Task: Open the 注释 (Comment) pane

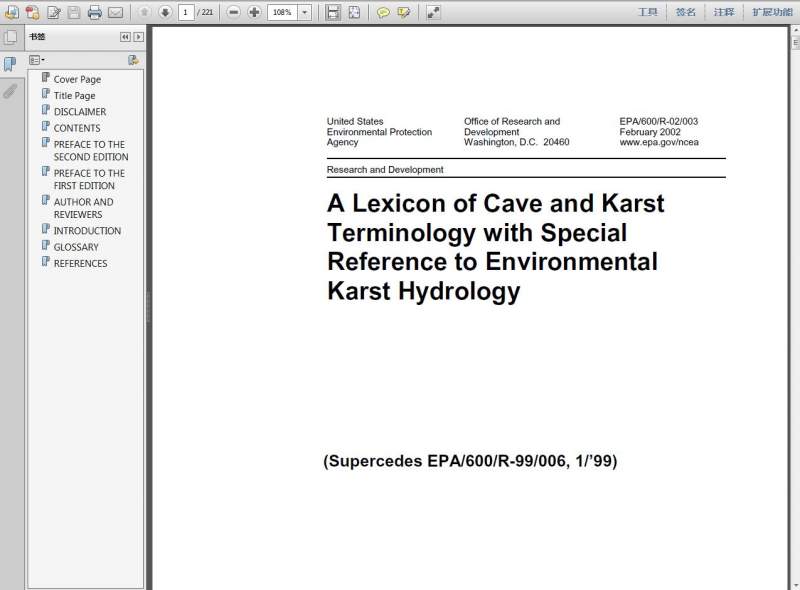Action: pos(724,12)
